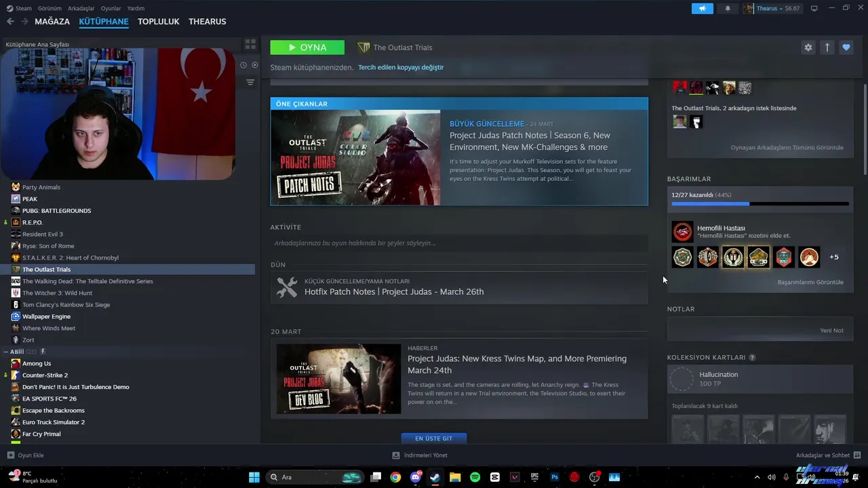Open the announcements megaphone button
This screenshot has width=868, height=488.
tap(703, 8)
